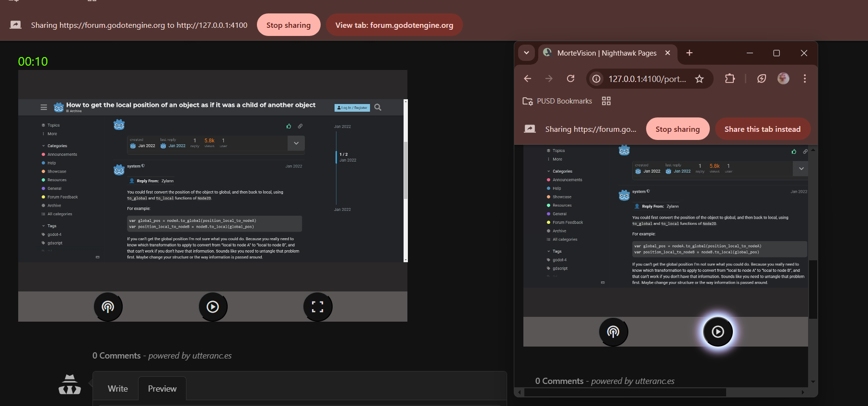This screenshot has width=868, height=406.
Task: Open fullscreen for the main page video
Action: [x=318, y=307]
